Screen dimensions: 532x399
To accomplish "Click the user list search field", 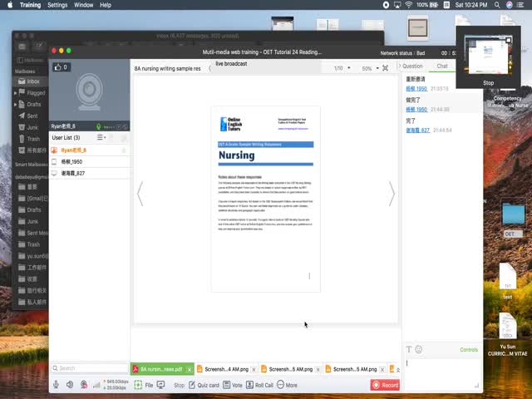I will (87, 368).
